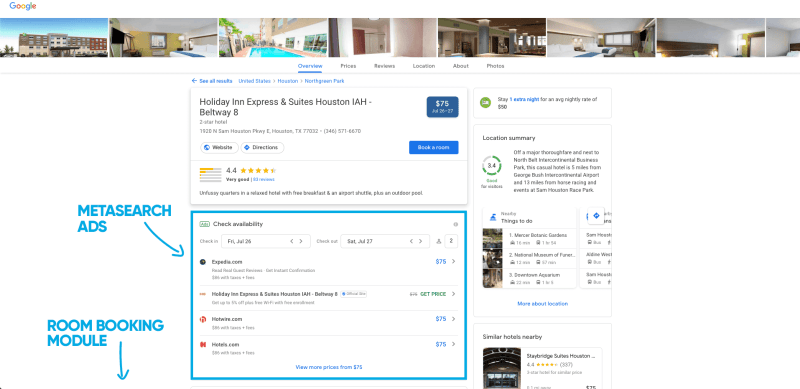Open More about location link
This screenshot has height=389, width=800.
542,304
